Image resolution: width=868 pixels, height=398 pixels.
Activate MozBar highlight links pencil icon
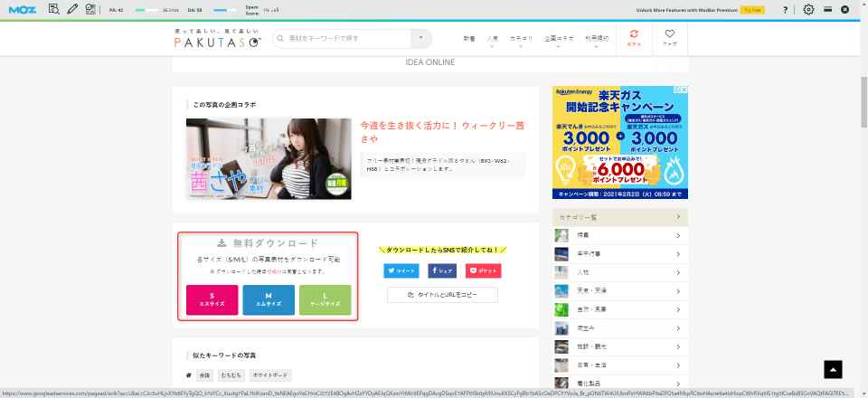72,9
